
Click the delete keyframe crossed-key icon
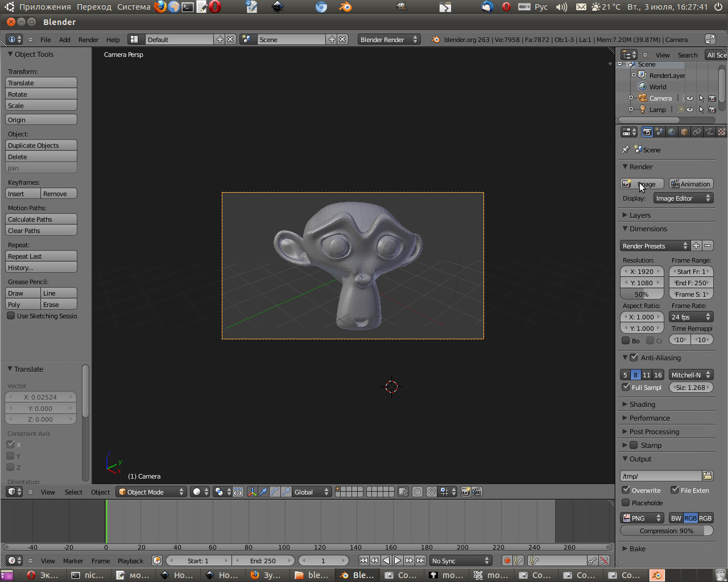(x=604, y=560)
